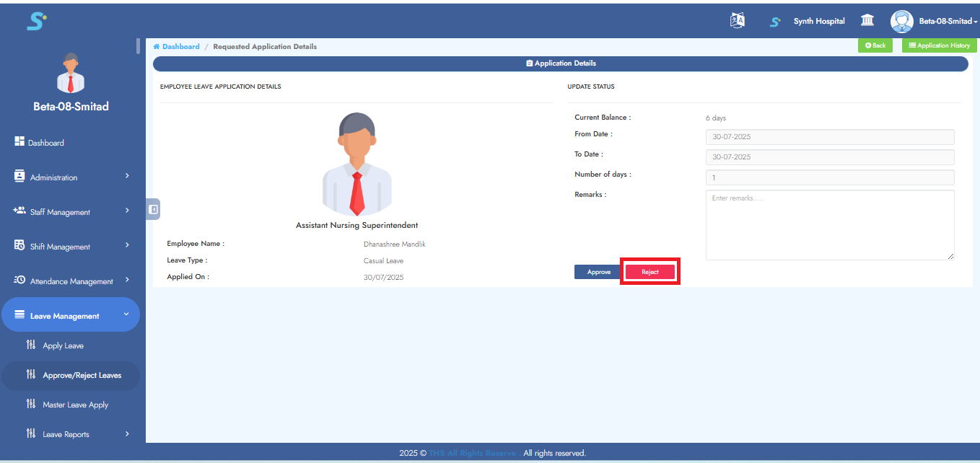
Task: Click the Dashboard breadcrumb link
Action: click(180, 47)
